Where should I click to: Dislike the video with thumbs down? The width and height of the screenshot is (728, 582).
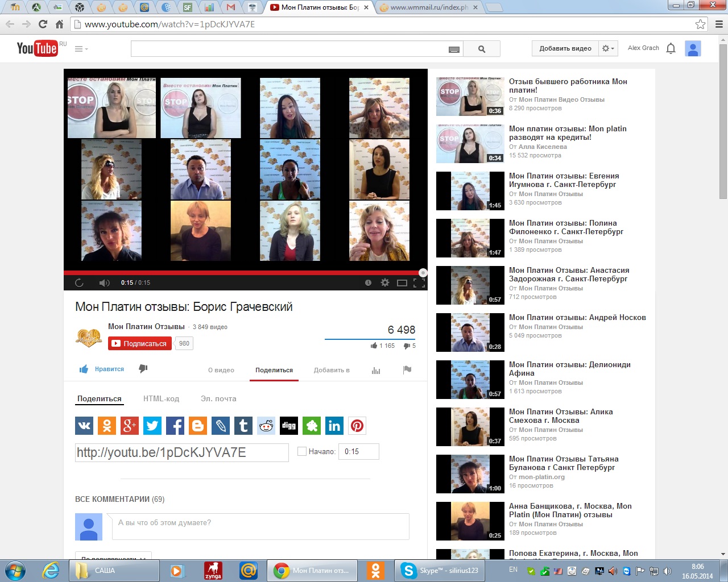click(143, 369)
